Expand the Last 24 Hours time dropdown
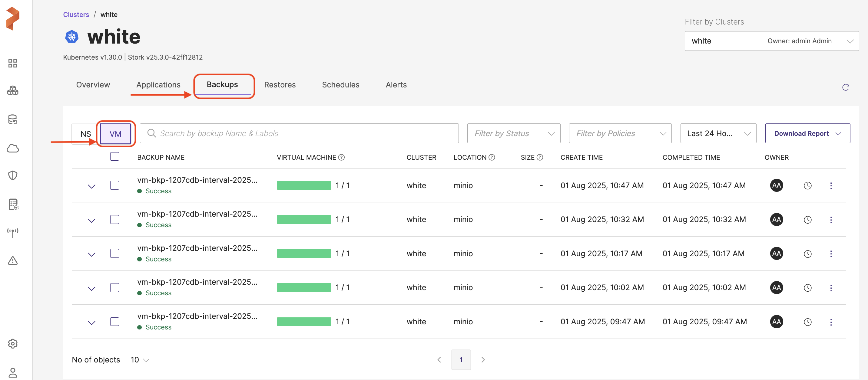Image resolution: width=868 pixels, height=380 pixels. [x=718, y=134]
